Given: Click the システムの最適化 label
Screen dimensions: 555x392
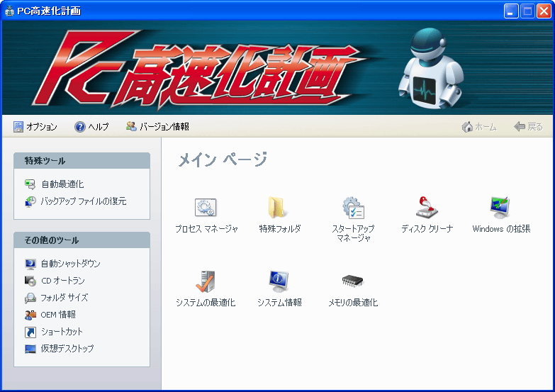Looking at the screenshot, I should (206, 303).
